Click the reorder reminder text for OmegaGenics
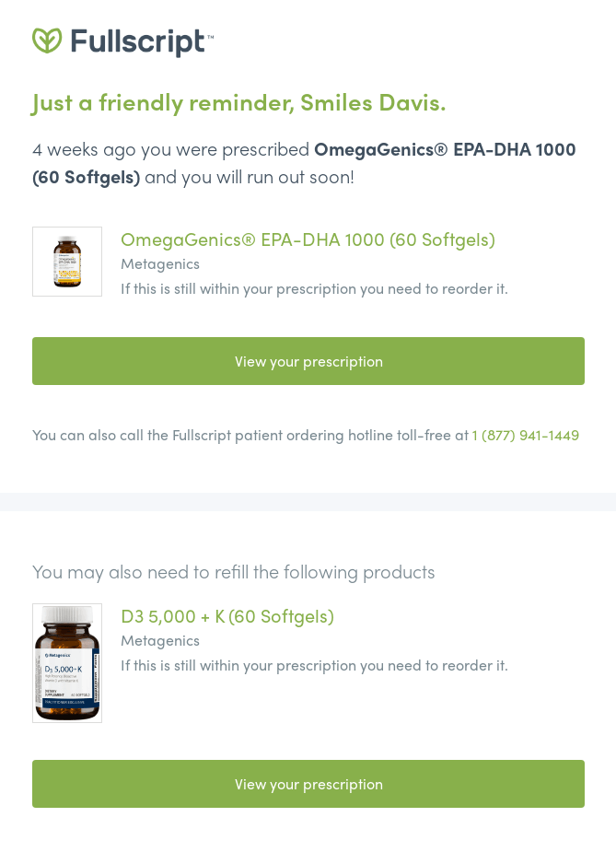 click(314, 288)
